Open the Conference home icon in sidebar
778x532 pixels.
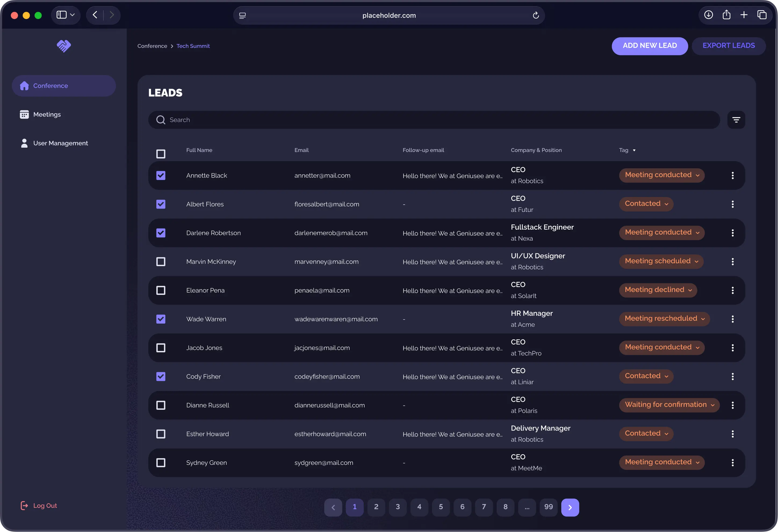click(24, 86)
